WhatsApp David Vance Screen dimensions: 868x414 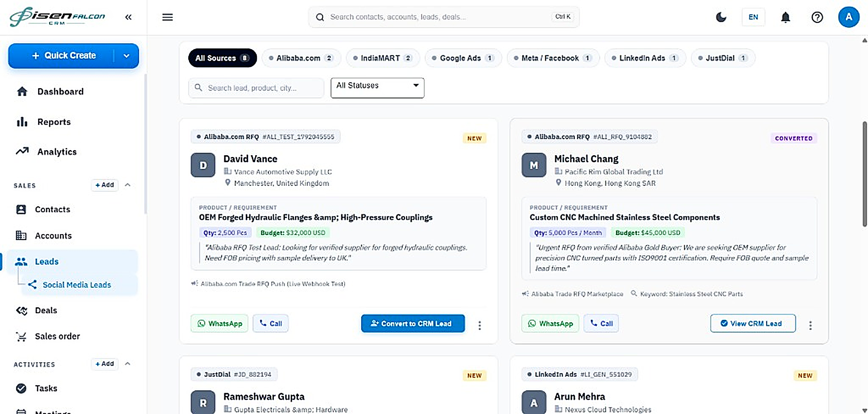pos(220,324)
